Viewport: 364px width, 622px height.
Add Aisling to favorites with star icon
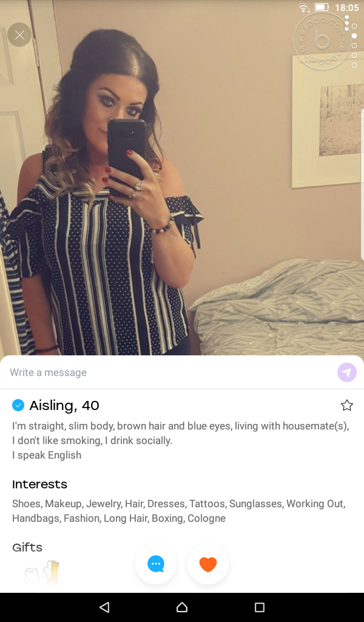346,405
